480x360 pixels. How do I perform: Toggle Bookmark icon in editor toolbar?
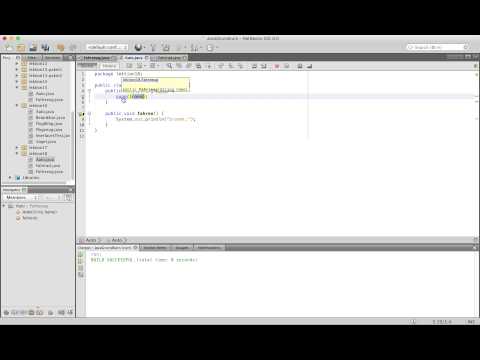(240, 66)
